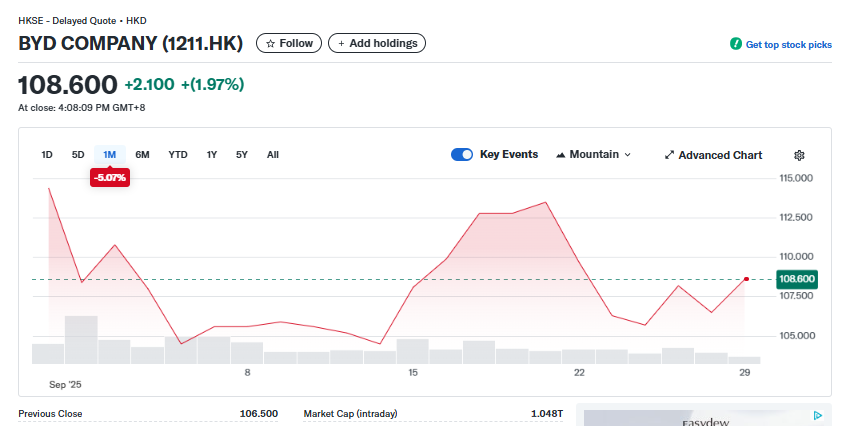Open the Get top stock picks link
841x426 pixels.
[x=788, y=45]
